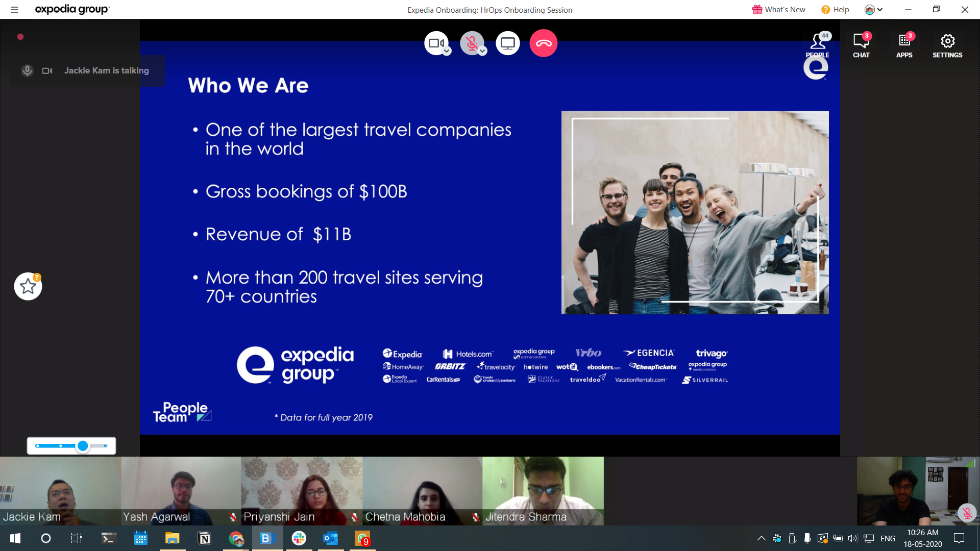
Task: Click the battery status tray icon
Action: 838,538
